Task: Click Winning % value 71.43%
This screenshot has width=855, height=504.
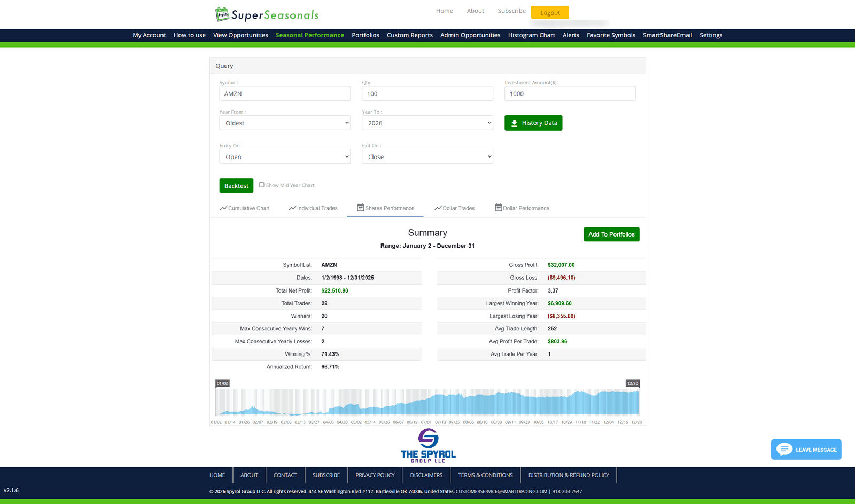Action: (330, 354)
